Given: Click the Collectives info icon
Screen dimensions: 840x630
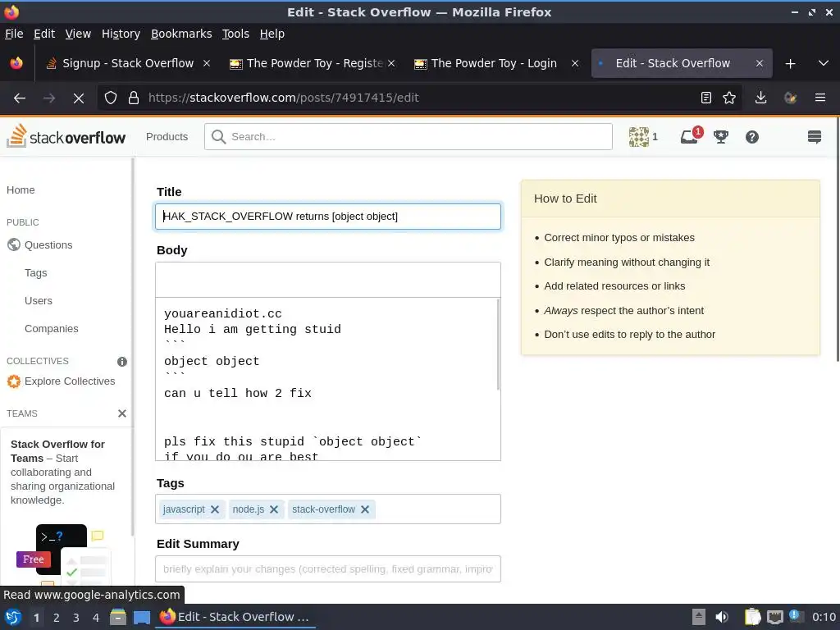Looking at the screenshot, I should (x=122, y=362).
